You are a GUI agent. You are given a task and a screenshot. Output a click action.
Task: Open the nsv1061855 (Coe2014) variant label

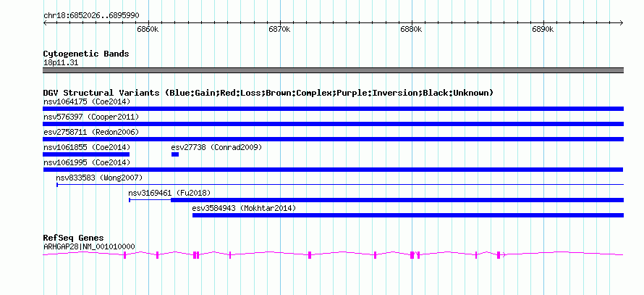point(87,147)
